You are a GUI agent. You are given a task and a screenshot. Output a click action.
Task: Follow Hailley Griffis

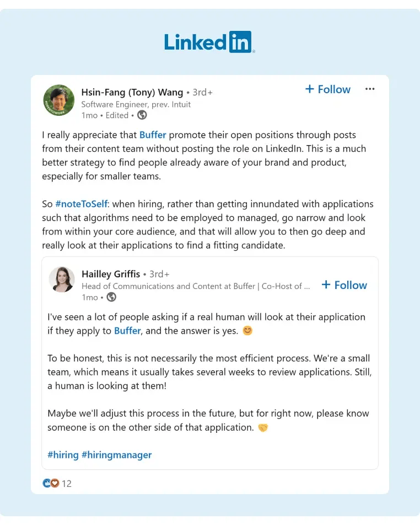pos(344,285)
